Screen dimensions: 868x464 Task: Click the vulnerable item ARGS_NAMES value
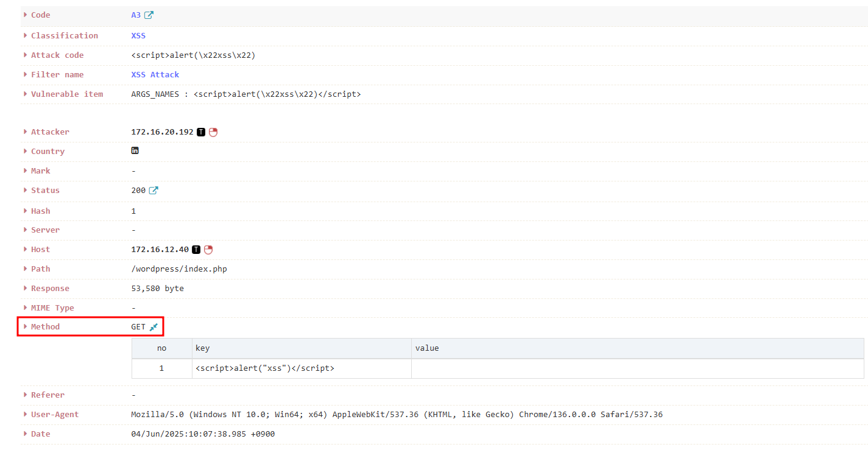click(246, 94)
